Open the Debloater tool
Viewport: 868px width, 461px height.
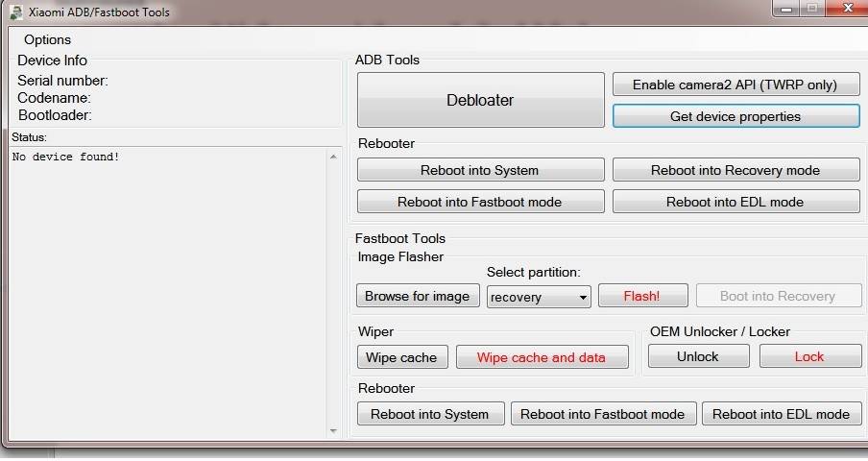tap(480, 100)
